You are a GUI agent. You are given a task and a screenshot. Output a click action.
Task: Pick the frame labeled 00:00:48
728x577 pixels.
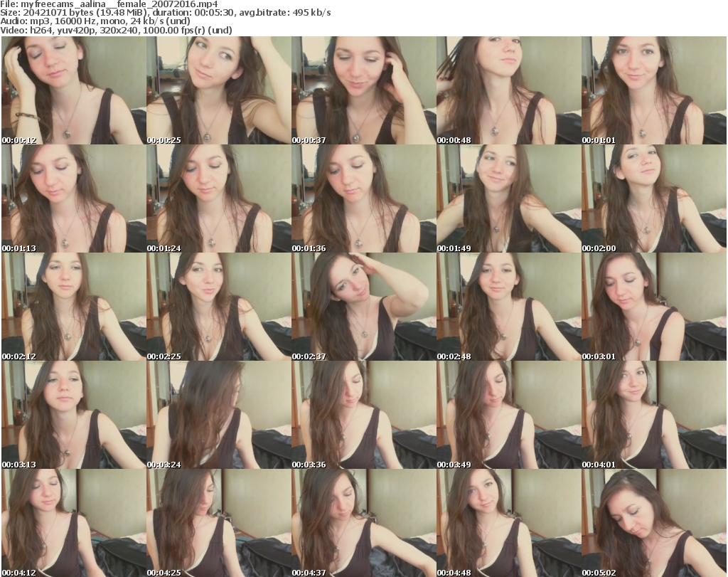509,90
